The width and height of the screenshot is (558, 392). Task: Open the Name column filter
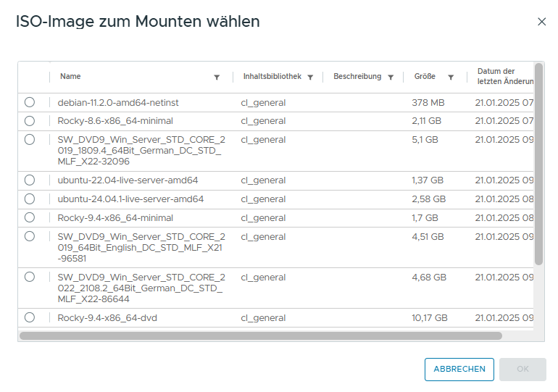(x=217, y=78)
